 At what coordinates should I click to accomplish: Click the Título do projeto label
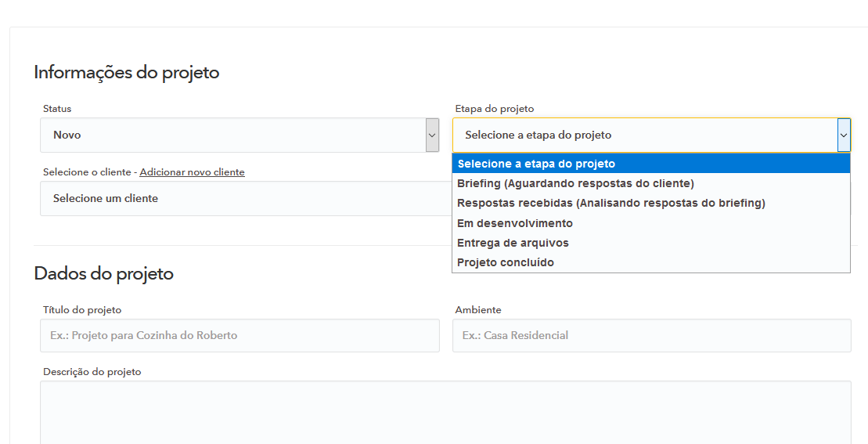[x=82, y=310]
